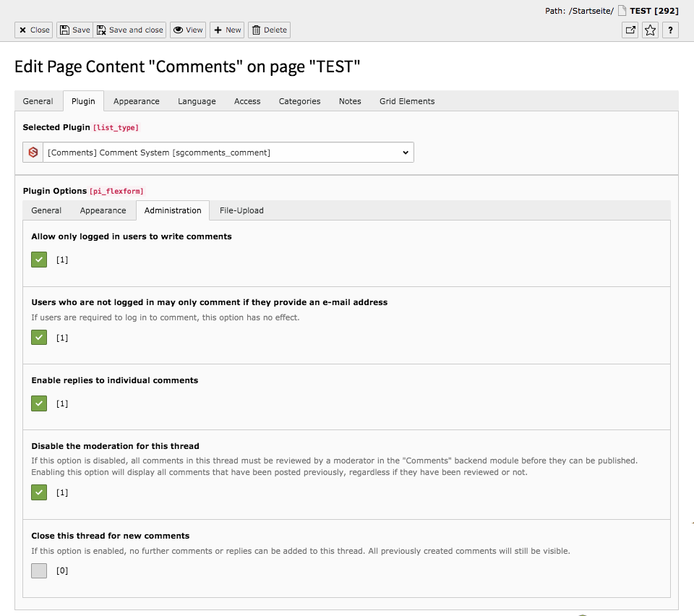Open help via question mark icon
This screenshot has height=616, width=694.
click(x=671, y=30)
